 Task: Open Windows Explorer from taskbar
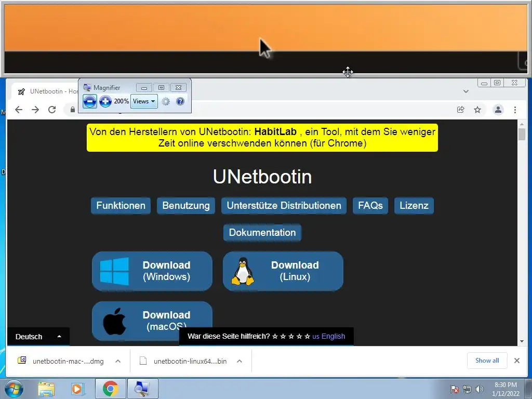point(46,389)
